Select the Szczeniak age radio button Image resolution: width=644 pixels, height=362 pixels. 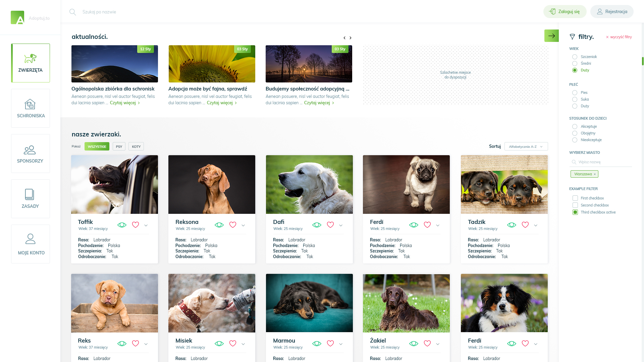575,57
